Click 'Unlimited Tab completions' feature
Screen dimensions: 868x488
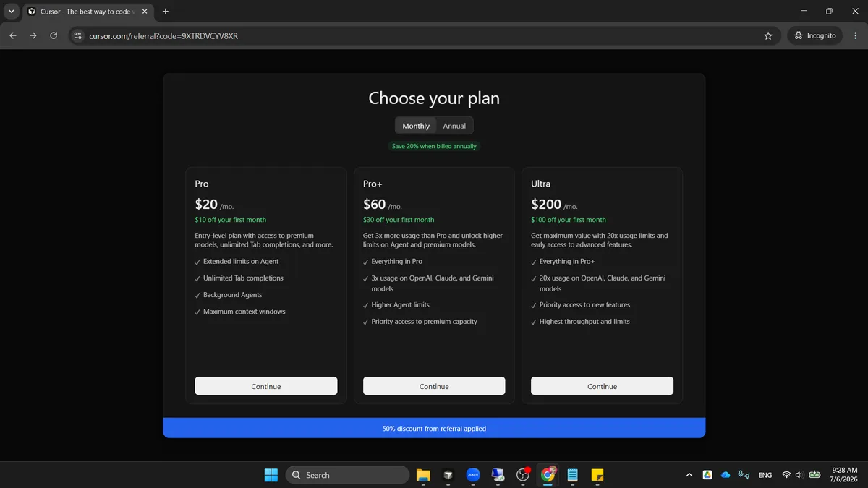click(243, 278)
